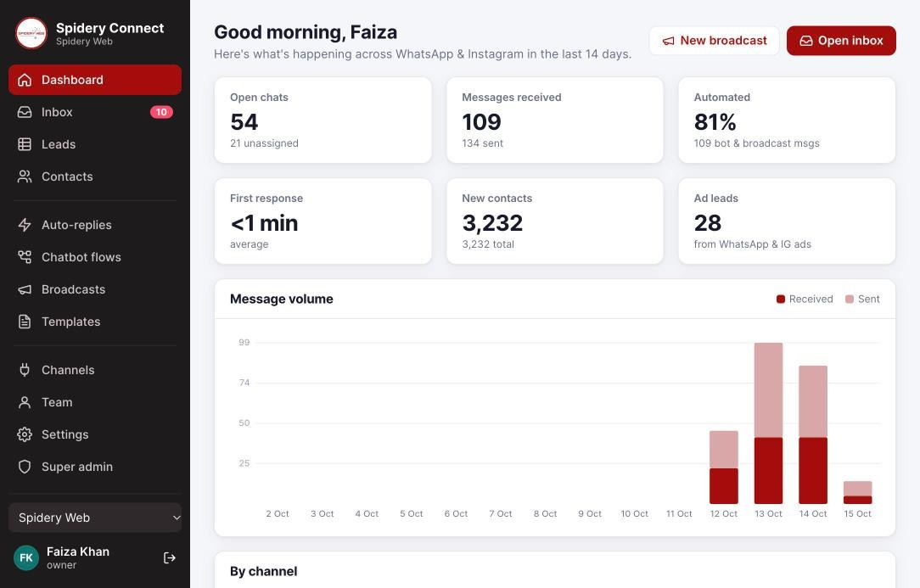Click the Chatbot flows workflow icon

[x=25, y=257]
